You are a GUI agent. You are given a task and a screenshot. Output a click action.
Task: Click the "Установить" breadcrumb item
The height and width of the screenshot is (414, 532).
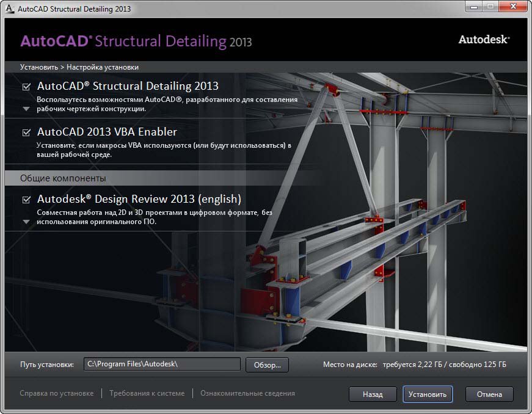(x=38, y=67)
